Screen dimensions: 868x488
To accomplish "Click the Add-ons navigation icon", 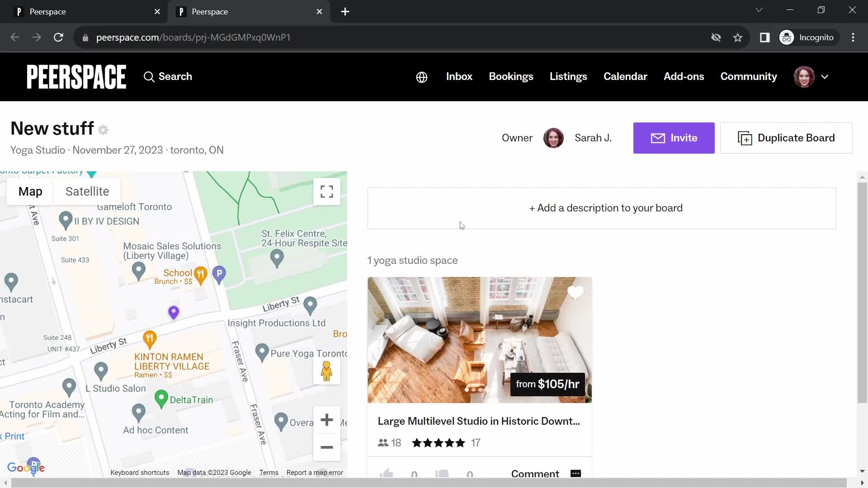I will pyautogui.click(x=684, y=76).
